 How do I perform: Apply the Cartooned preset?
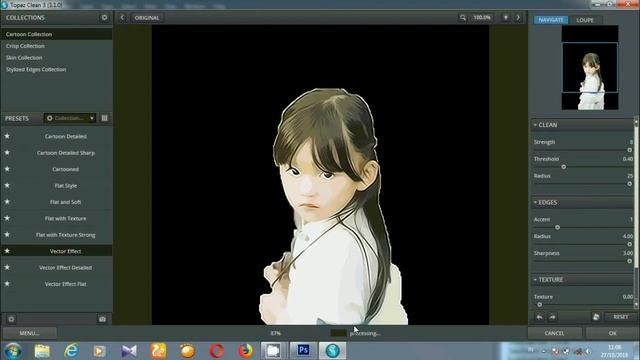pos(66,169)
